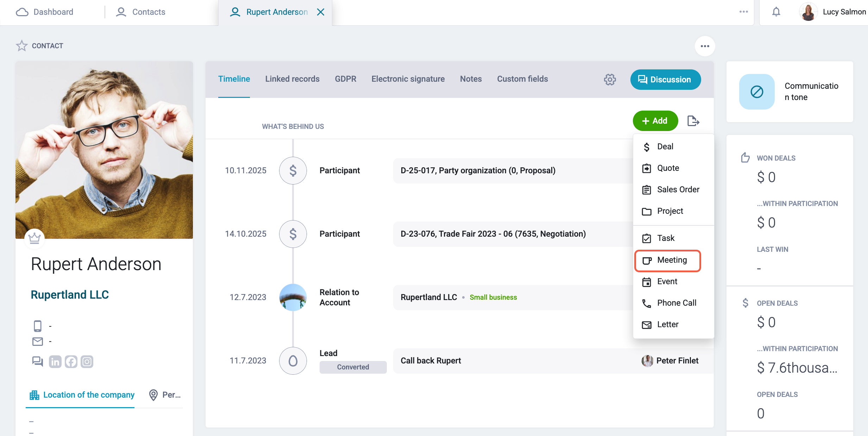Open the contact three-dots menu

pyautogui.click(x=705, y=46)
